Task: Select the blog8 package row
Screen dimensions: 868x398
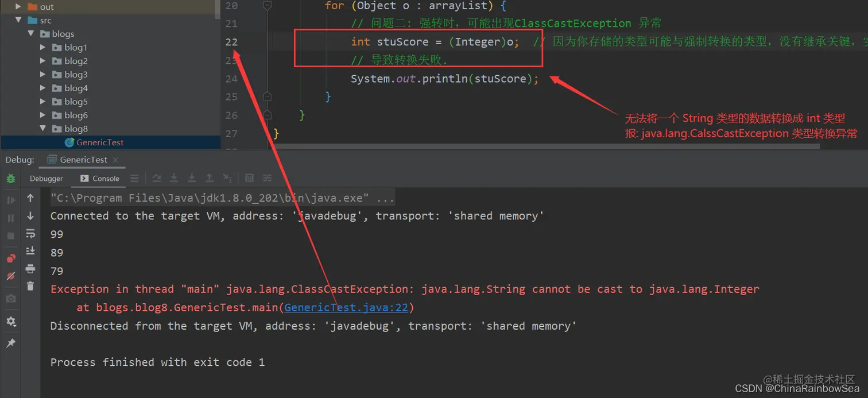Action: click(110, 129)
